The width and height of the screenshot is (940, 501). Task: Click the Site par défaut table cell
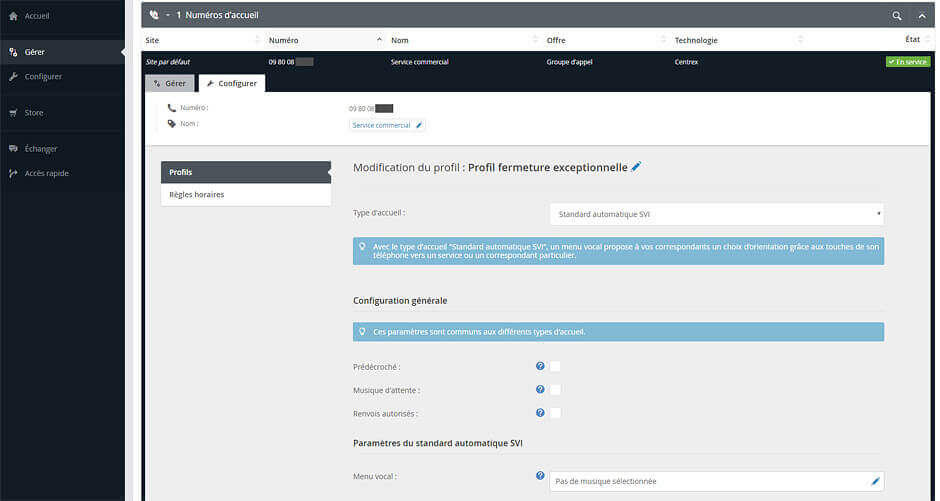pos(168,62)
